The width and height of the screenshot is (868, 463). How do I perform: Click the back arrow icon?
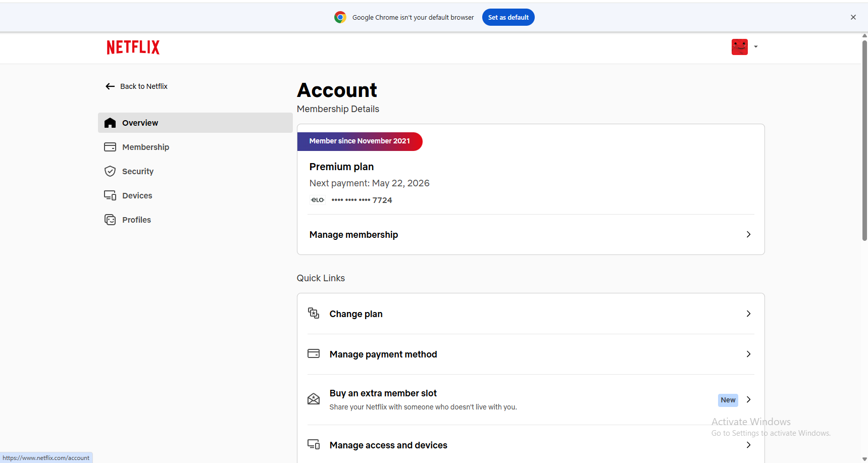110,86
